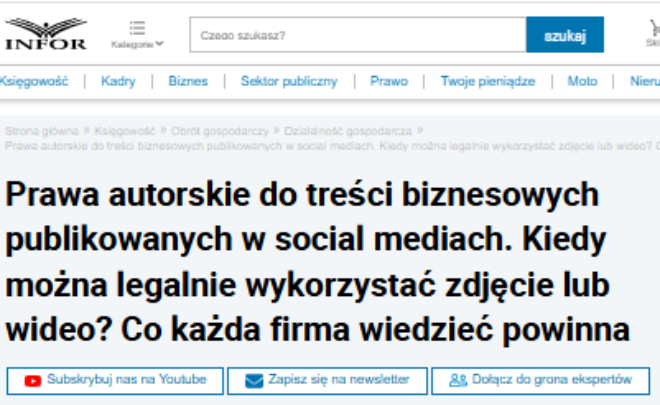Select the Biznes menu item

pyautogui.click(x=188, y=81)
